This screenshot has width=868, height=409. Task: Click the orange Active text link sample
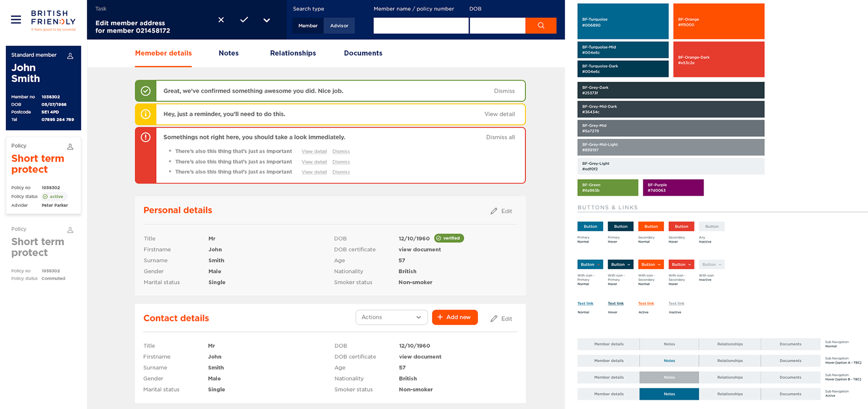(x=646, y=304)
